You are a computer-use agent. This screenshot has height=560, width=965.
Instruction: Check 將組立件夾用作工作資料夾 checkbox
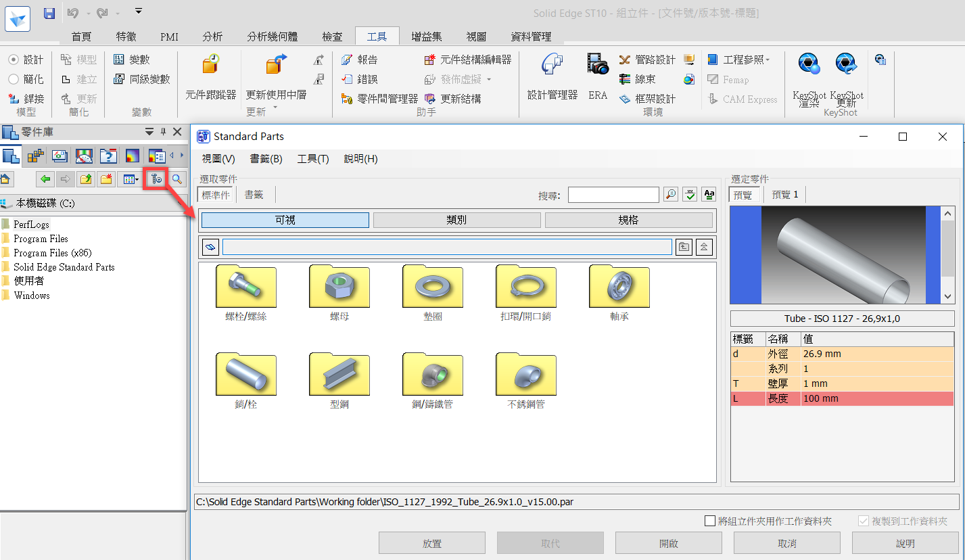click(x=709, y=521)
